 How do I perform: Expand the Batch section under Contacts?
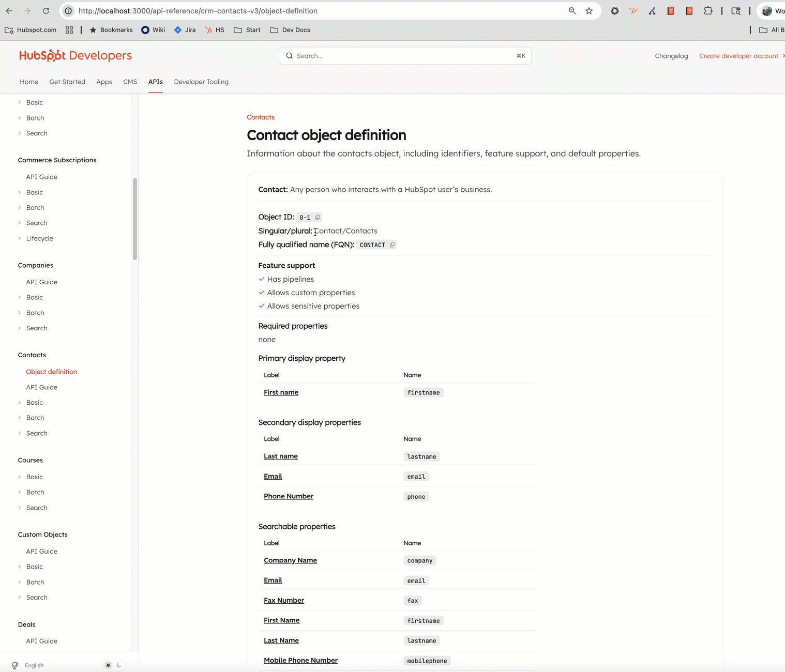pos(35,417)
